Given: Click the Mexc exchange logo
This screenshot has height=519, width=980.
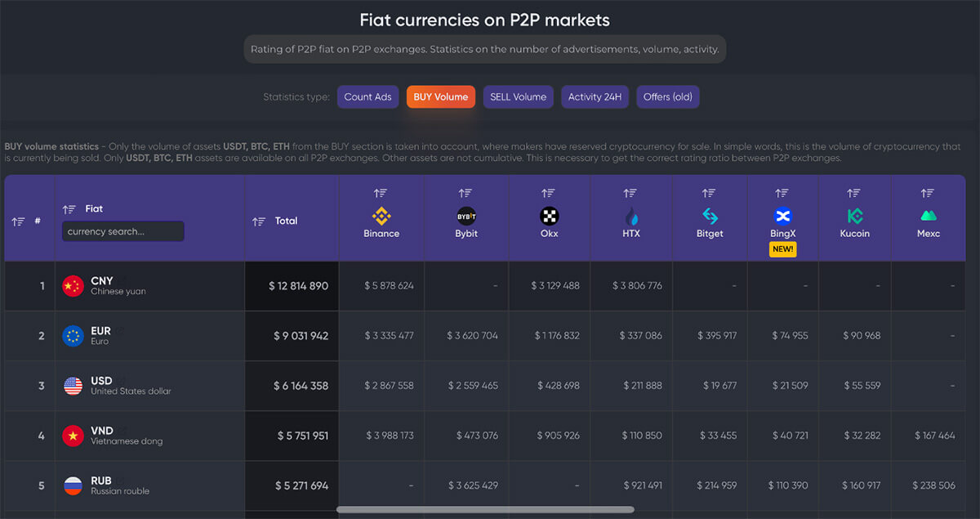Looking at the screenshot, I should point(928,216).
